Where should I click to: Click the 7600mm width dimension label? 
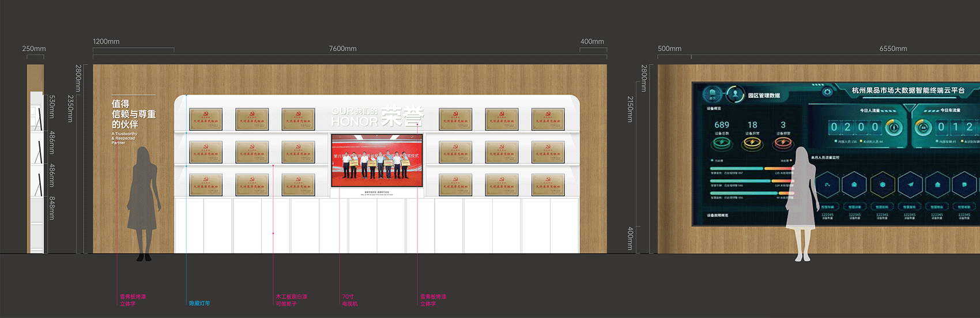pos(342,49)
